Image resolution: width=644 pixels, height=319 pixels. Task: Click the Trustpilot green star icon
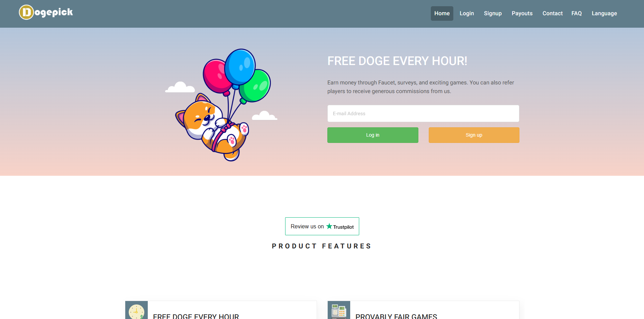point(329,226)
